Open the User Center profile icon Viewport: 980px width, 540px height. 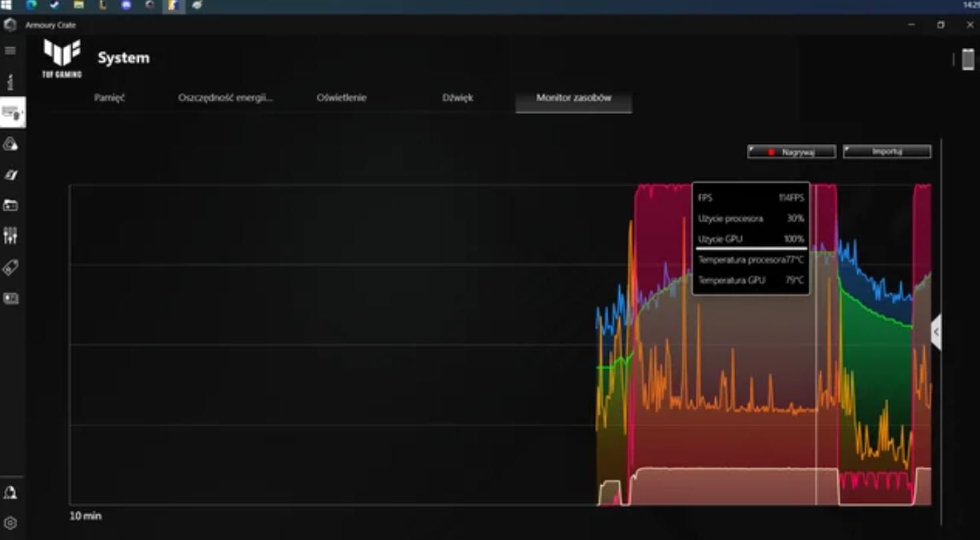click(x=10, y=493)
